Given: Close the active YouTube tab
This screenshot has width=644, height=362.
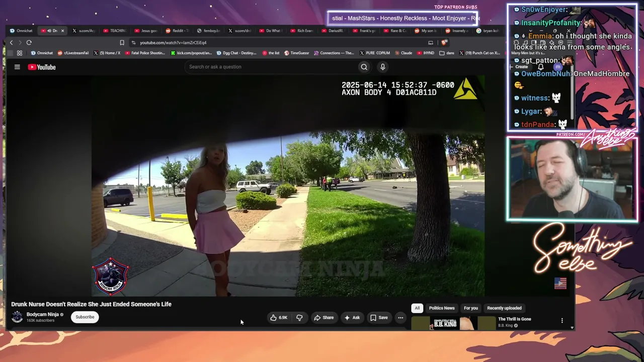Looking at the screenshot, I should pos(62,31).
